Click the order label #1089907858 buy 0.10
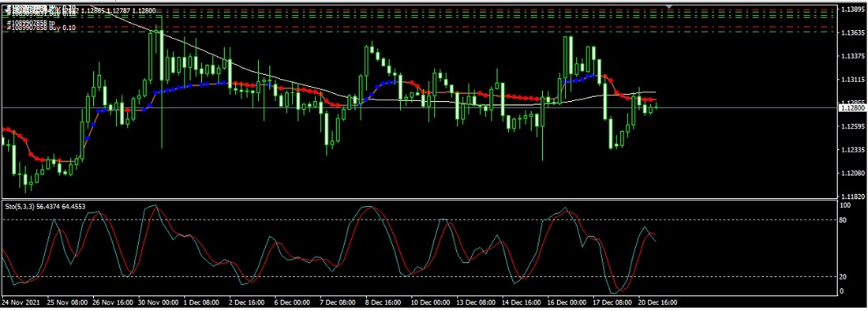Screen dimensions: 868x311 [40, 28]
